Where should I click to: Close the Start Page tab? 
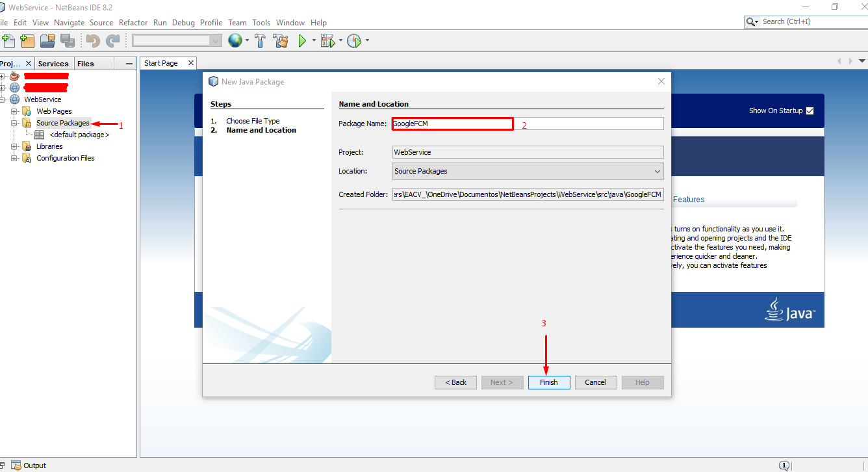[x=191, y=63]
